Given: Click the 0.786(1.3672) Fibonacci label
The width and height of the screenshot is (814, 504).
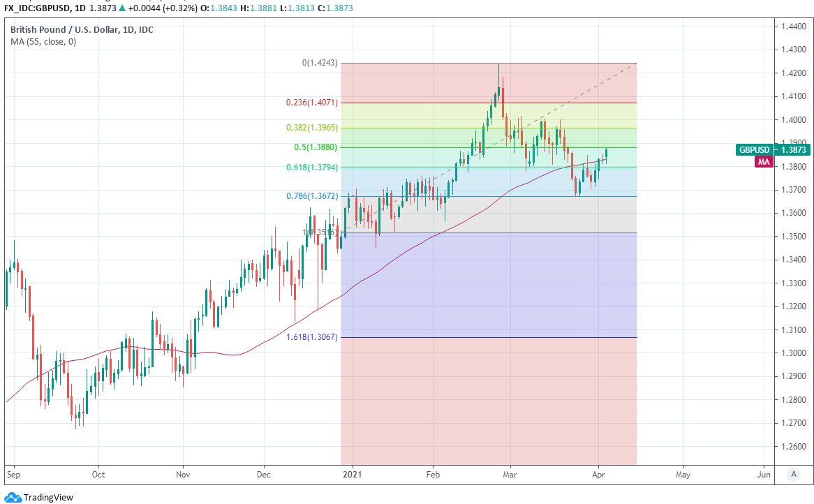Looking at the screenshot, I should (x=312, y=196).
